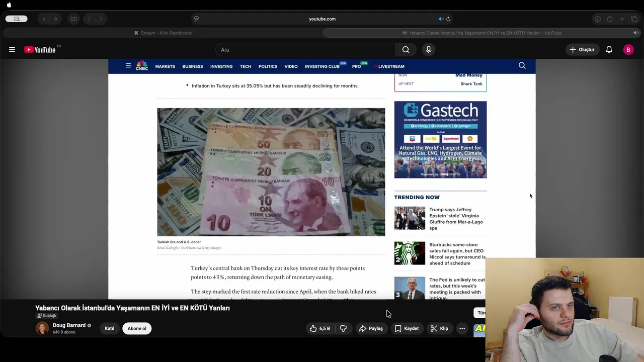The height and width of the screenshot is (362, 644).
Task: Open YouTube guide hamburger menu
Action: pyautogui.click(x=12, y=50)
